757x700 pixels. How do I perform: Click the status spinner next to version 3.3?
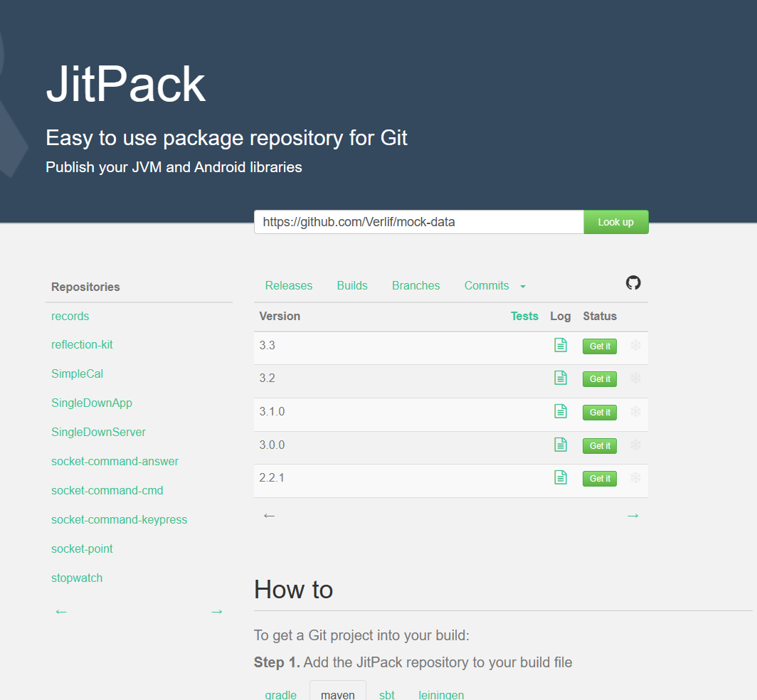(x=635, y=346)
